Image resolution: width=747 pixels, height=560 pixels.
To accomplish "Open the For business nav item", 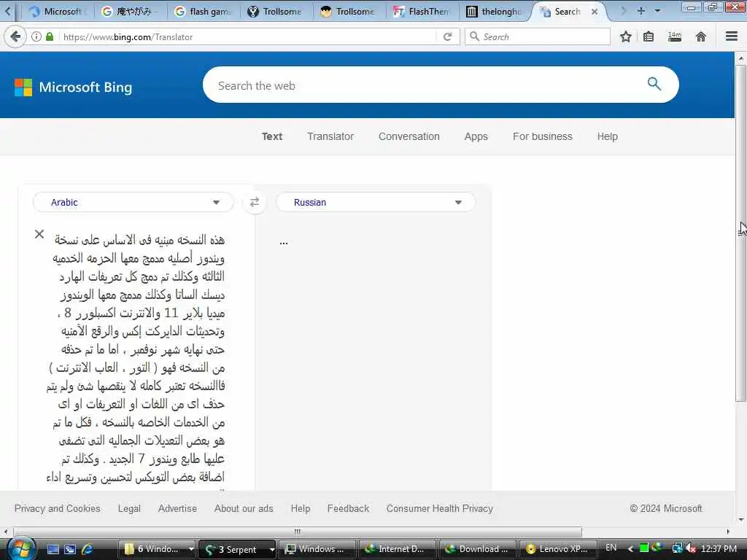I will (x=542, y=136).
